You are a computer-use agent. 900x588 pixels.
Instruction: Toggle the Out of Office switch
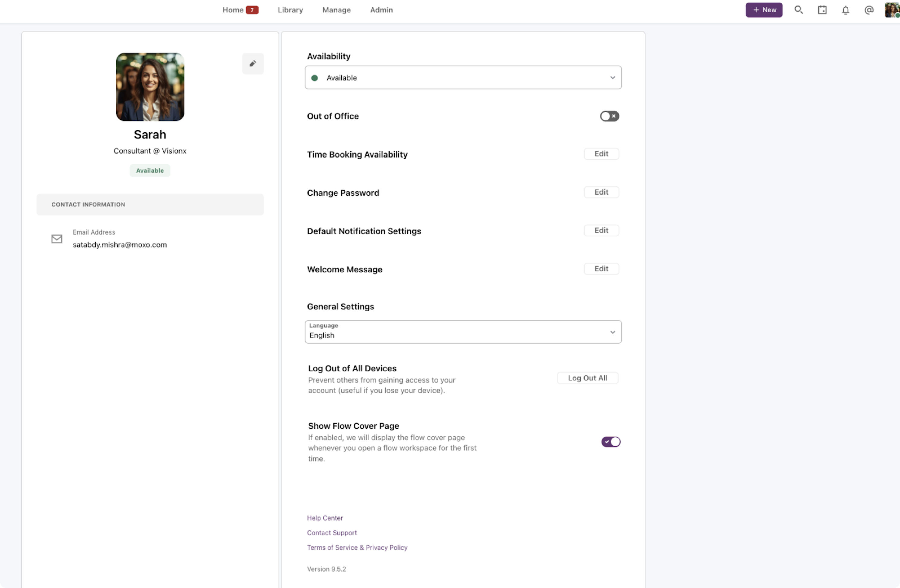(609, 116)
